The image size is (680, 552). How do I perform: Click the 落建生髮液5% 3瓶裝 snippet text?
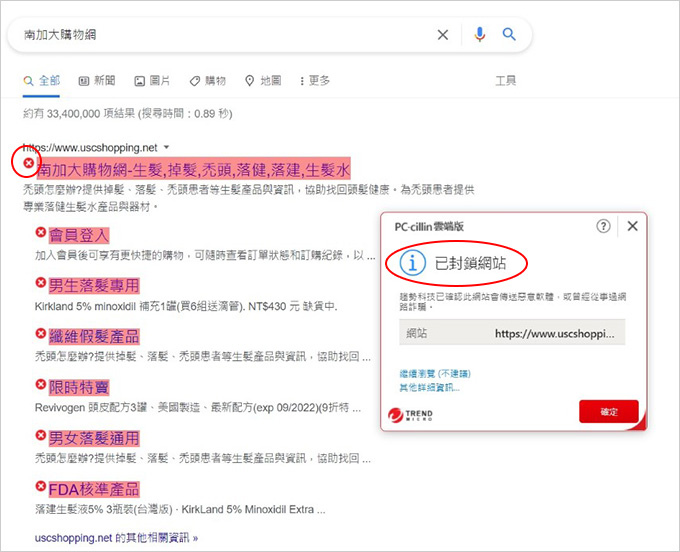click(180, 510)
